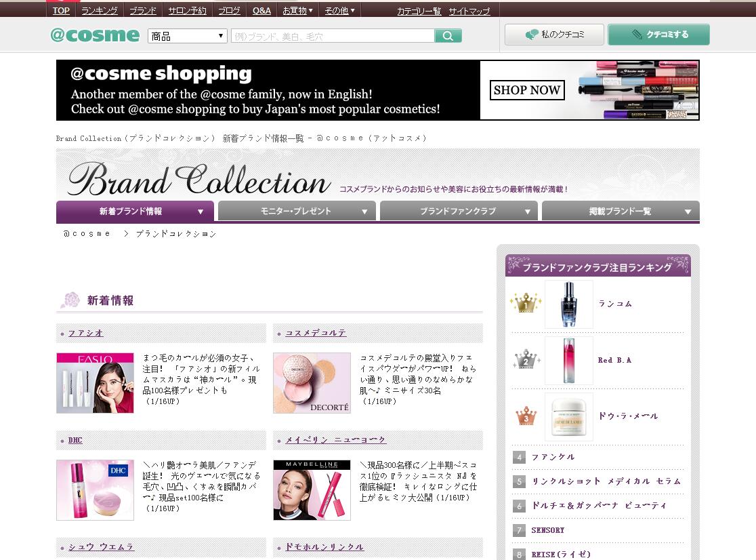
Task: Open the ランコム ranking link
Action: pos(614,303)
